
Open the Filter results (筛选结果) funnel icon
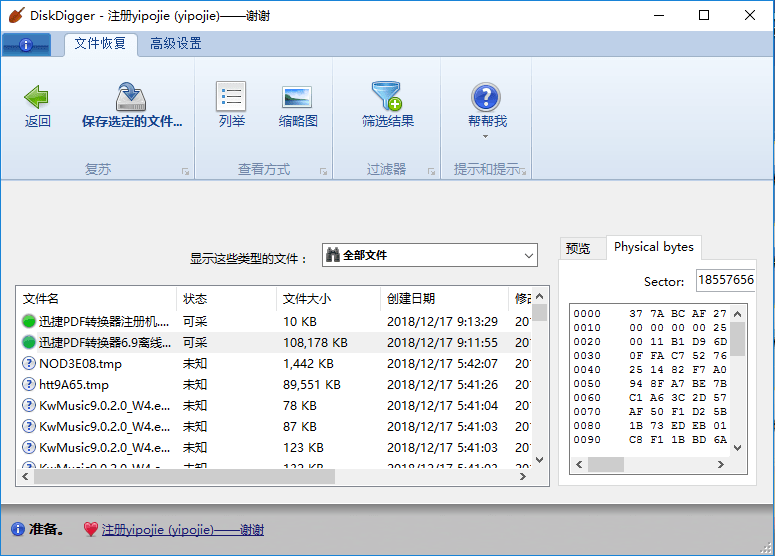[387, 97]
